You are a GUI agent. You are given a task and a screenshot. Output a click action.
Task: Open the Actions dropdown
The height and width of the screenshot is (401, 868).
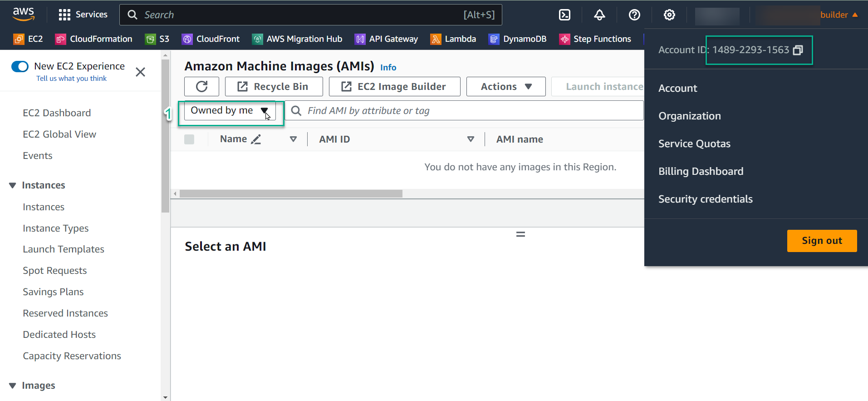(506, 86)
